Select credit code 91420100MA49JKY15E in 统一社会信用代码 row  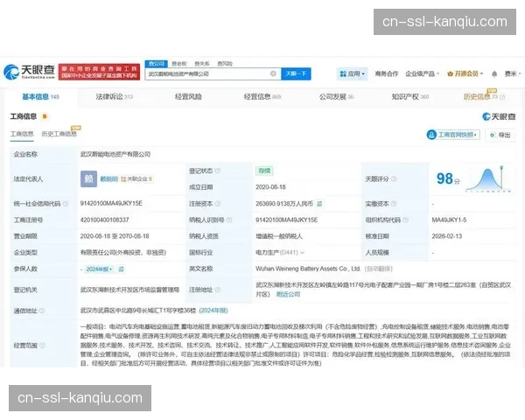click(111, 203)
